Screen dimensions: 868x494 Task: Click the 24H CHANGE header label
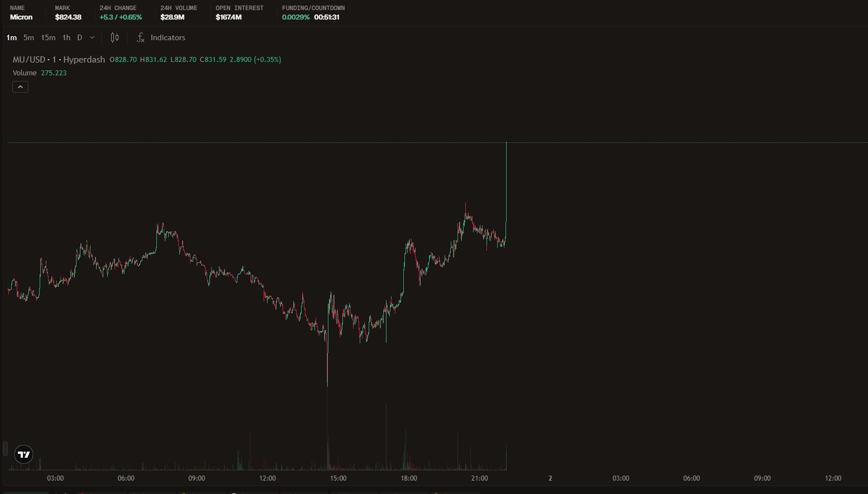click(x=118, y=8)
